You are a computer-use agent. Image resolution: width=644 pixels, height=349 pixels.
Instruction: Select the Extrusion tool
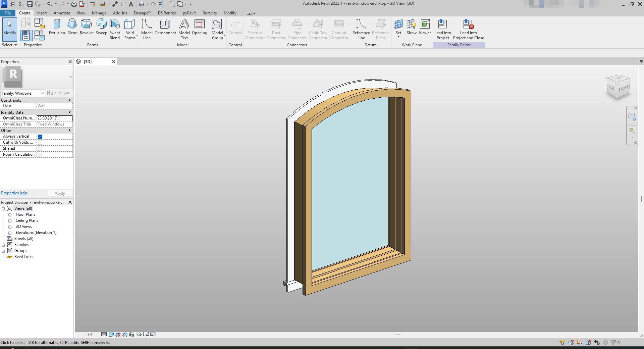click(57, 27)
